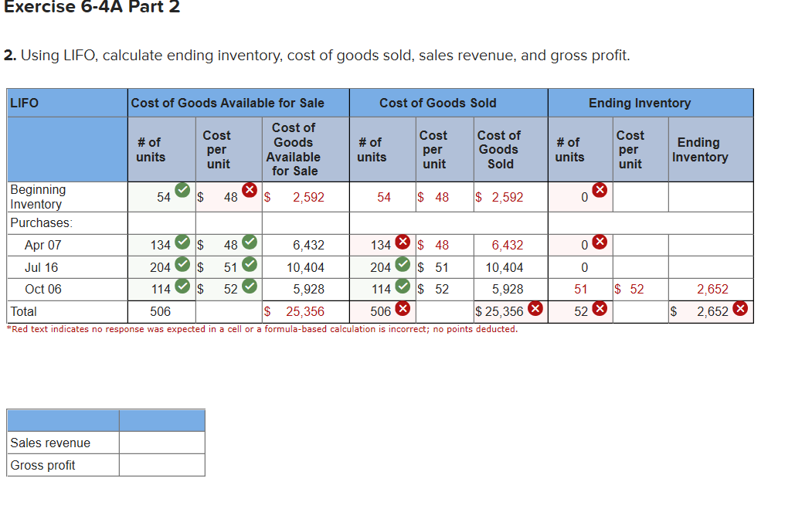
Task: Click red X next to Apr 07 sold 134 units
Action: (403, 242)
